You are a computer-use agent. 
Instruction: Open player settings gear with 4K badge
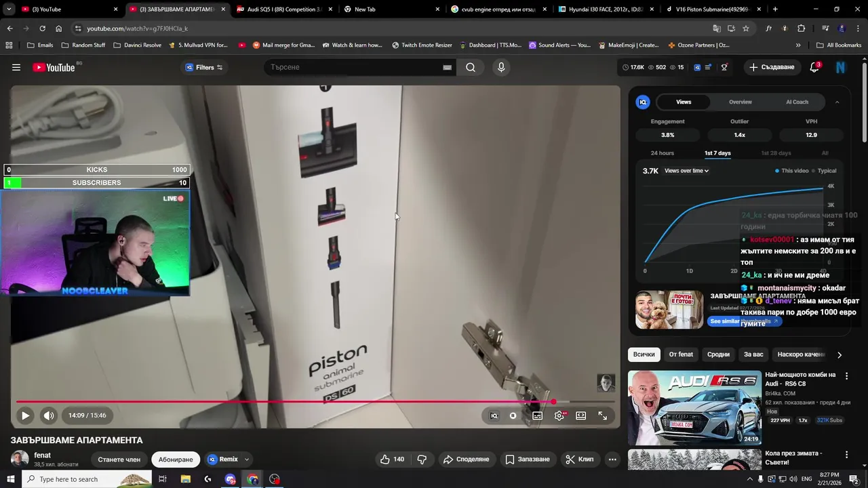coord(559,415)
